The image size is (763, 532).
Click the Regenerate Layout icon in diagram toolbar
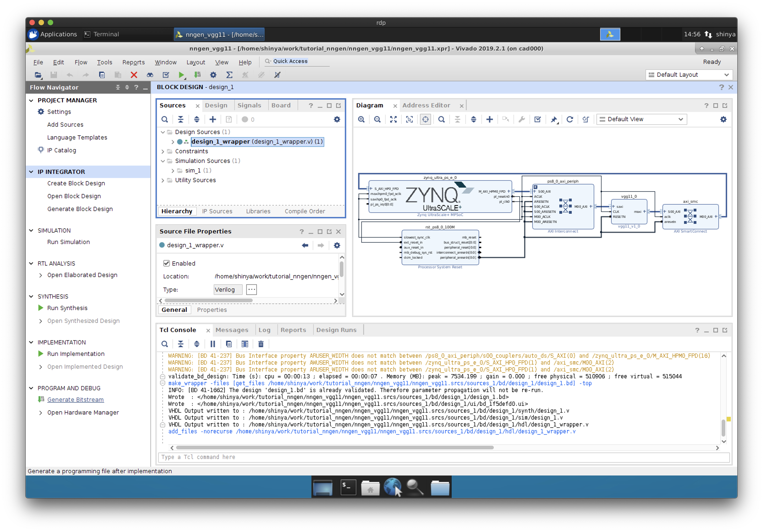tap(569, 119)
